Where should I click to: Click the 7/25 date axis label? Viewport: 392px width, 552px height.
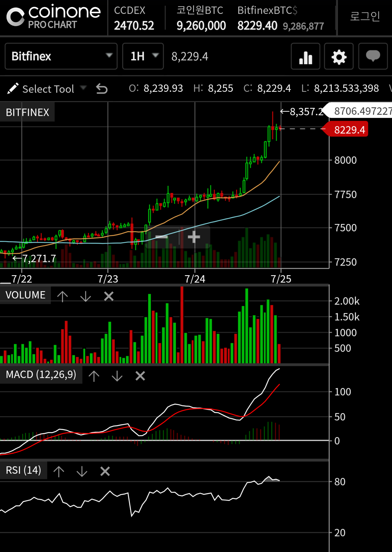click(281, 279)
